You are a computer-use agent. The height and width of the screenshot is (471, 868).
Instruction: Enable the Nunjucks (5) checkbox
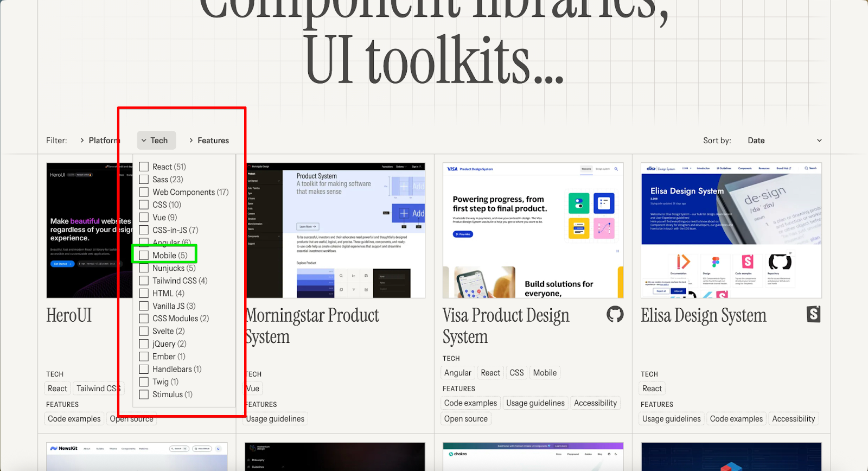pyautogui.click(x=144, y=268)
